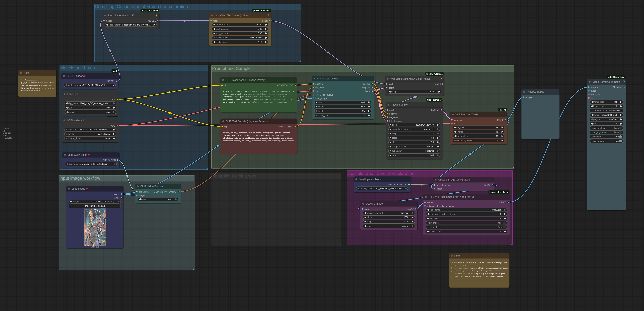This screenshot has width=644, height=311.
Task: Increase steps value with right arrow
Action: coord(438,138)
